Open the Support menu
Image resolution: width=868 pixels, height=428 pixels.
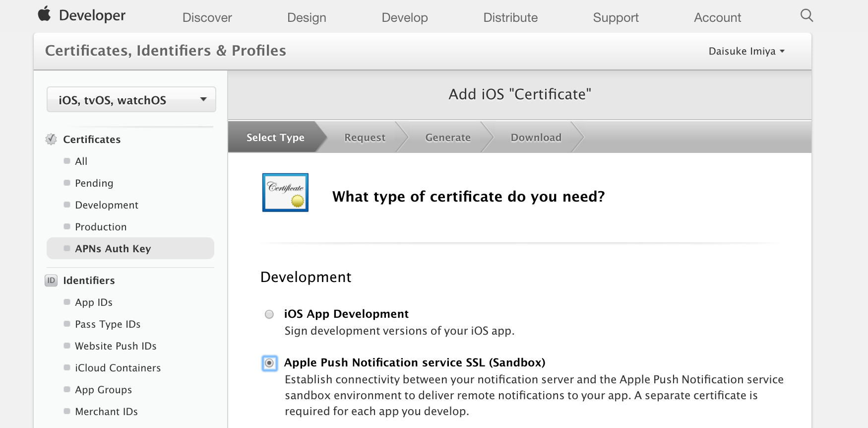pos(616,18)
